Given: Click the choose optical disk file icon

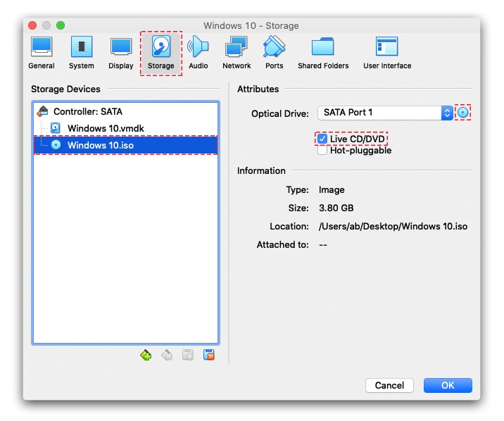Looking at the screenshot, I should [463, 113].
